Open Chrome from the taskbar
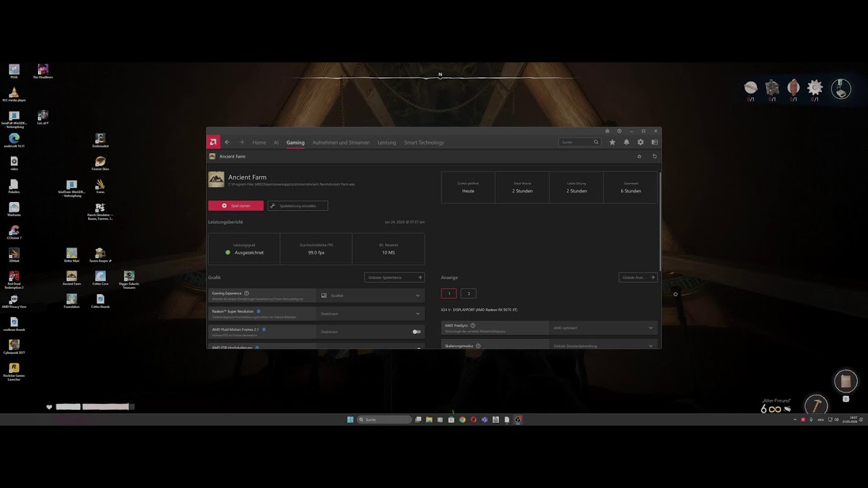This screenshot has width=868, height=488. tap(462, 420)
